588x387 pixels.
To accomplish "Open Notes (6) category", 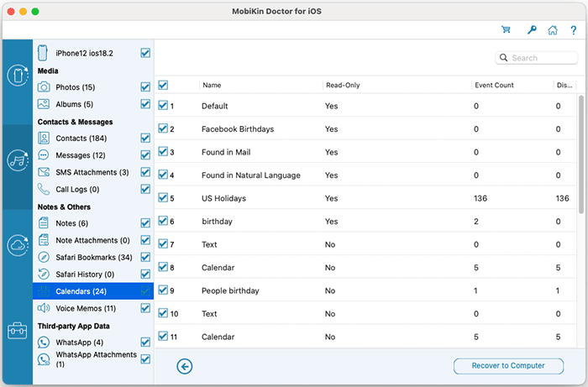I will click(71, 223).
